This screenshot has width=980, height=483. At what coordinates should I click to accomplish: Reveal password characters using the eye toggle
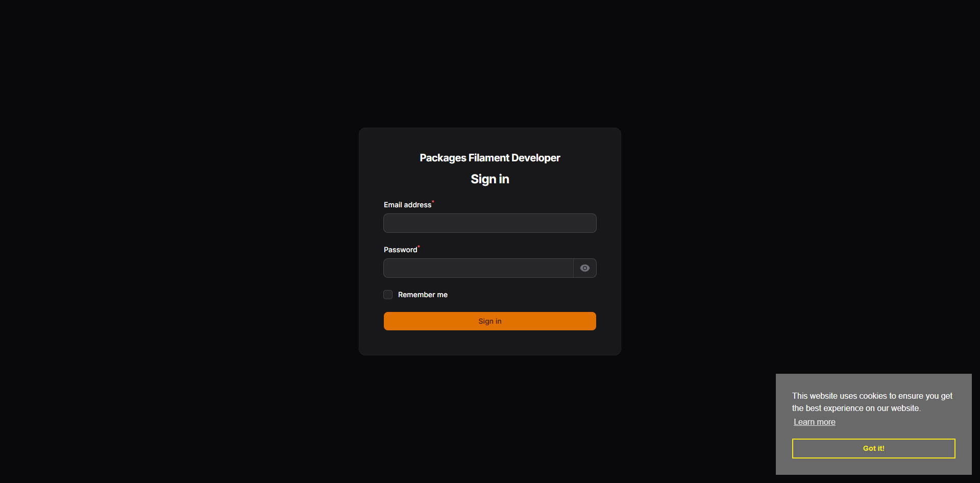point(585,268)
